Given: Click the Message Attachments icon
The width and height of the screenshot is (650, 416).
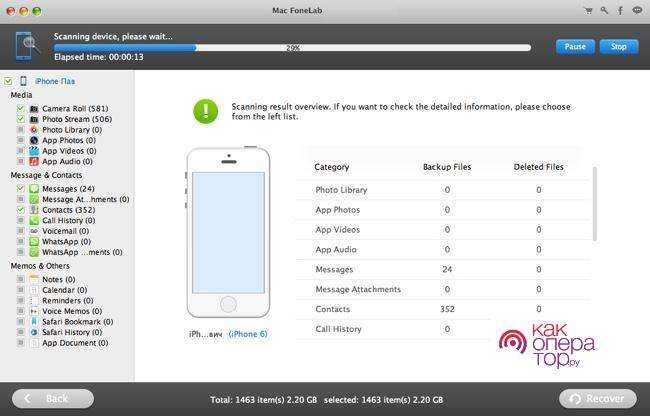Looking at the screenshot, I should click(x=34, y=199).
